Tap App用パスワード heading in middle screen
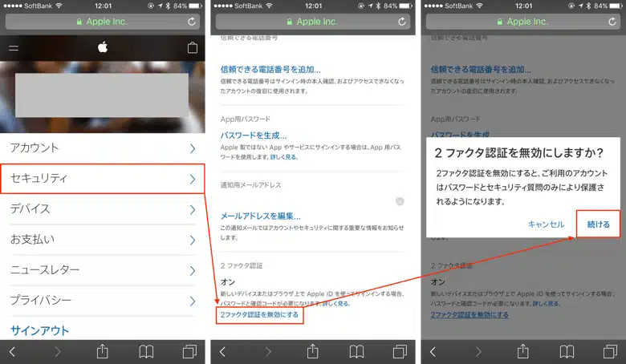 pos(245,119)
